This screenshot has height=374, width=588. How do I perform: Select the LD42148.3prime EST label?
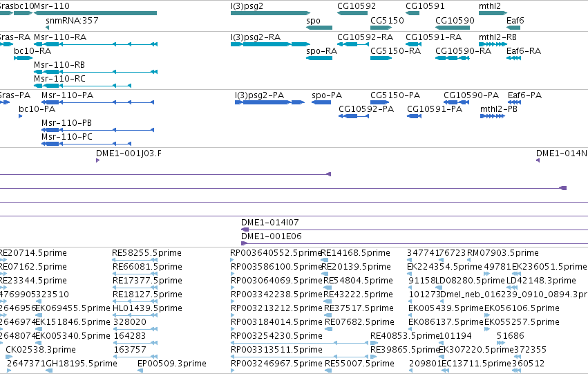point(541,281)
